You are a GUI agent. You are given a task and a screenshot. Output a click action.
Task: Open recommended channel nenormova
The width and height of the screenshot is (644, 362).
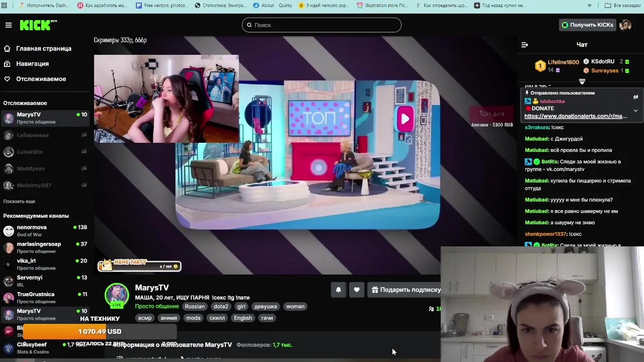[x=45, y=231]
